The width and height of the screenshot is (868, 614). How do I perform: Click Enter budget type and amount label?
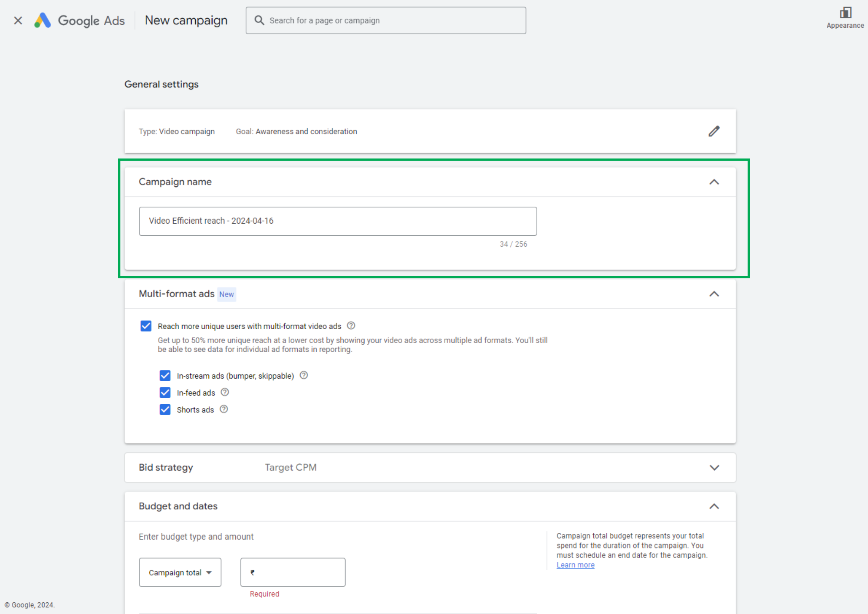point(196,537)
